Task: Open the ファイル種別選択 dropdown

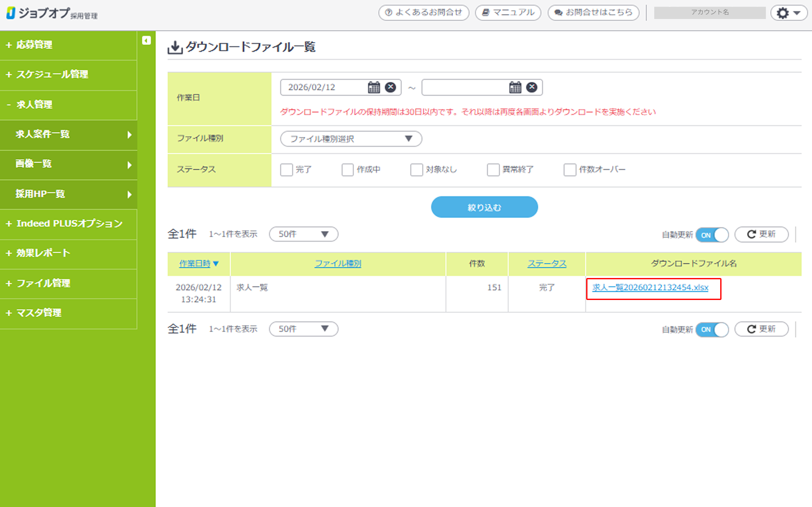Action: 351,139
